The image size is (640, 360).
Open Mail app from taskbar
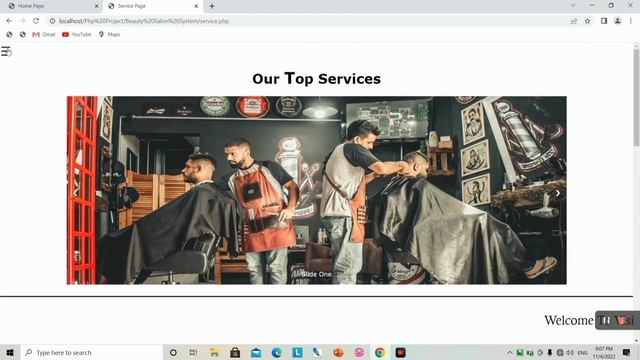[x=256, y=352]
